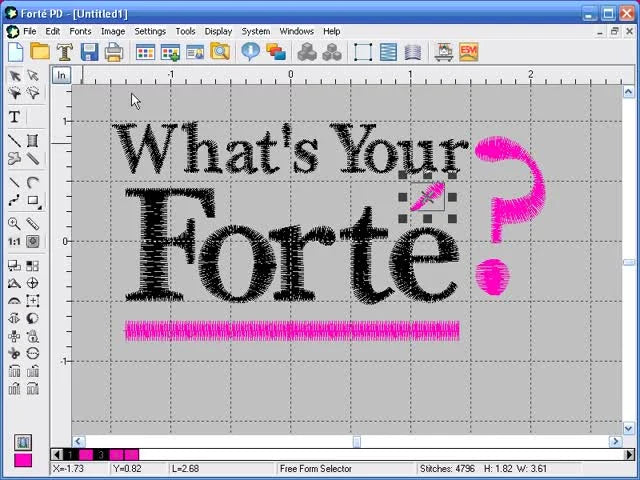Click the golden T lettering toolbar icon
The height and width of the screenshot is (480, 640).
point(64,52)
